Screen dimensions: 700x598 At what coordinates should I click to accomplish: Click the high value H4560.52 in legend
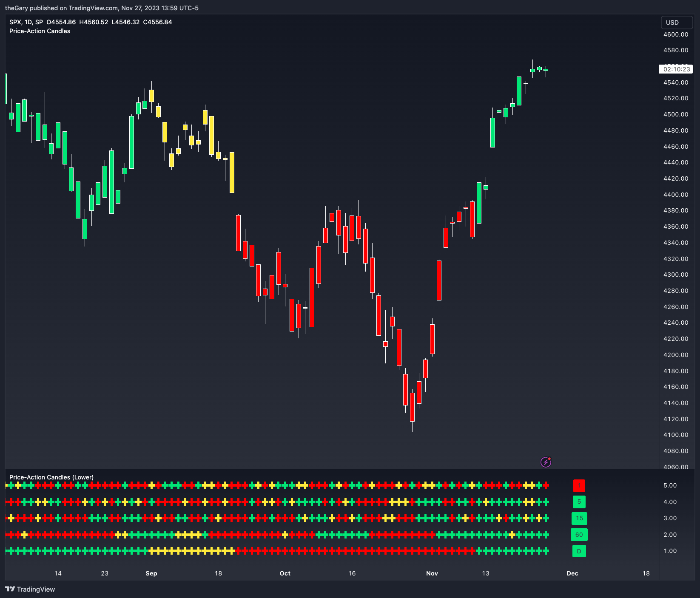click(94, 22)
